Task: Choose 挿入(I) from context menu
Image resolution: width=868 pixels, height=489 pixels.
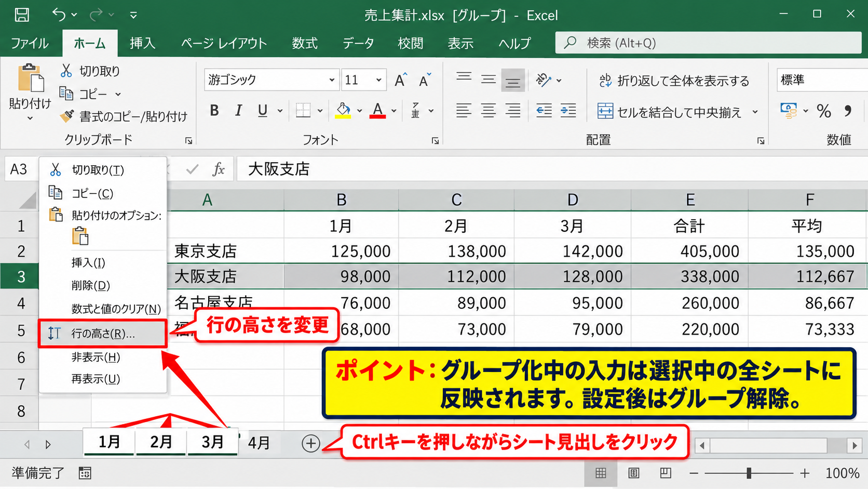Action: tap(103, 262)
